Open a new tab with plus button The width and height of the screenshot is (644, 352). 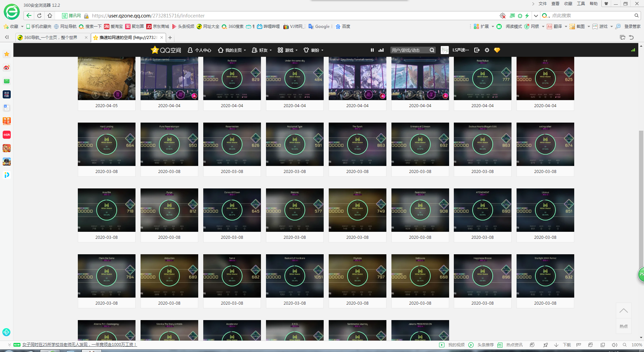pyautogui.click(x=170, y=38)
